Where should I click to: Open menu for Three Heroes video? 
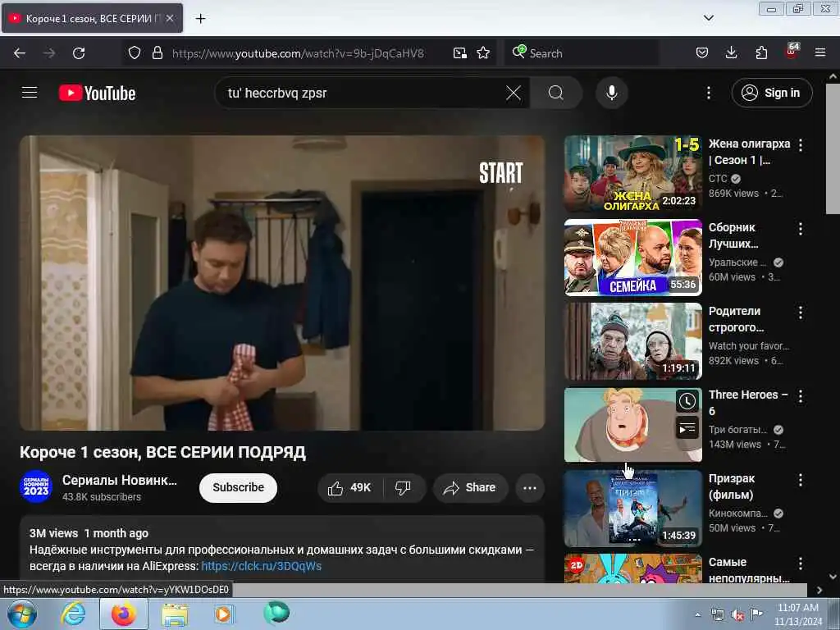click(x=801, y=396)
